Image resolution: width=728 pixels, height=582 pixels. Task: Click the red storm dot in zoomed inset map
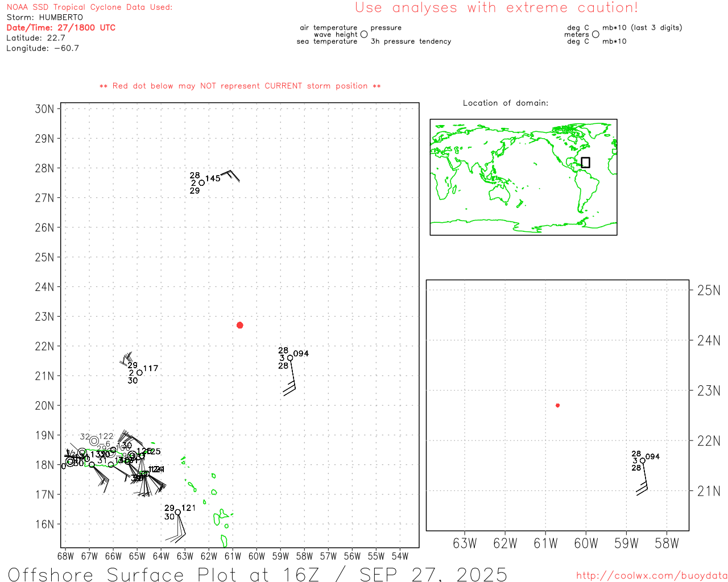pyautogui.click(x=558, y=405)
